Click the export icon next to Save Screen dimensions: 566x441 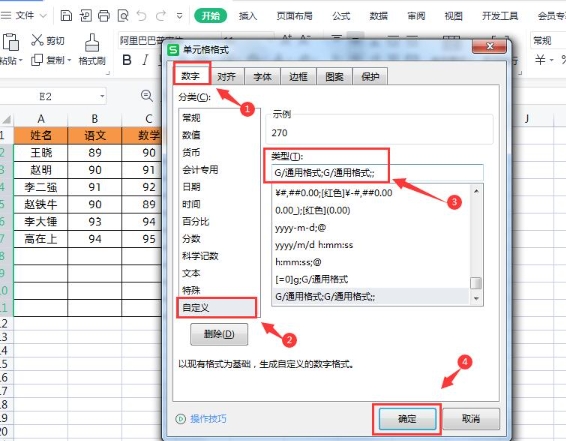pos(86,16)
